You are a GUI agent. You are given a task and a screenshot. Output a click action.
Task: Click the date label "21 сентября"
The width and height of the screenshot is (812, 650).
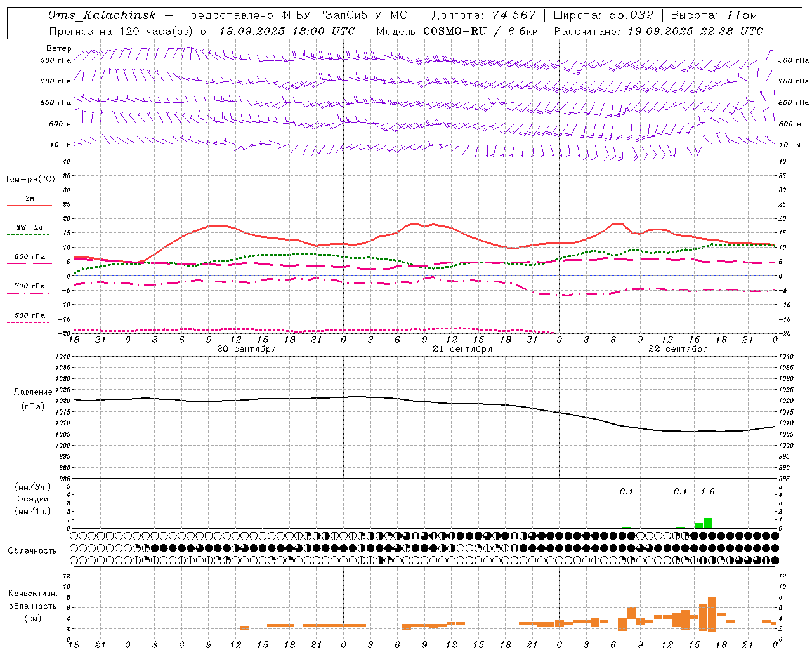pyautogui.click(x=462, y=349)
